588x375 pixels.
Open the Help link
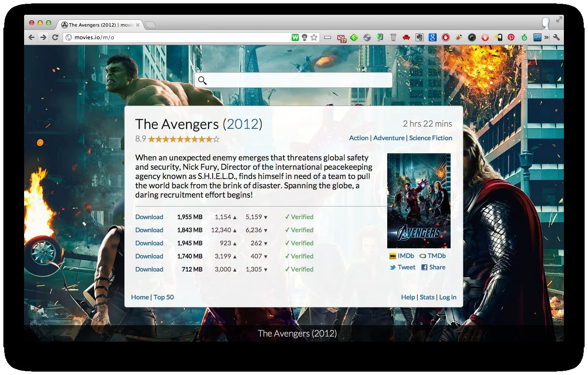click(408, 297)
